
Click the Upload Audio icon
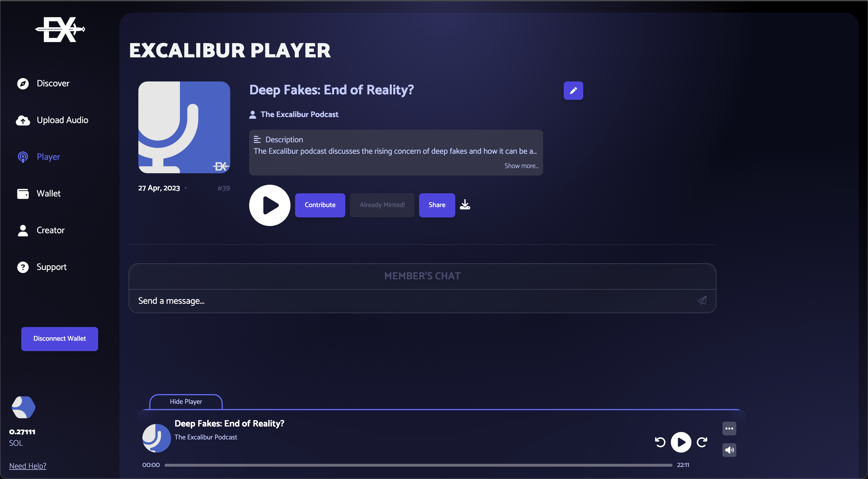pos(23,120)
